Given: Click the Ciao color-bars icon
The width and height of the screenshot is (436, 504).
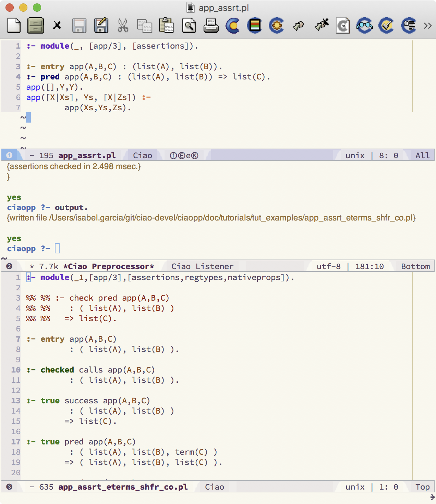Looking at the screenshot, I should tap(255, 26).
